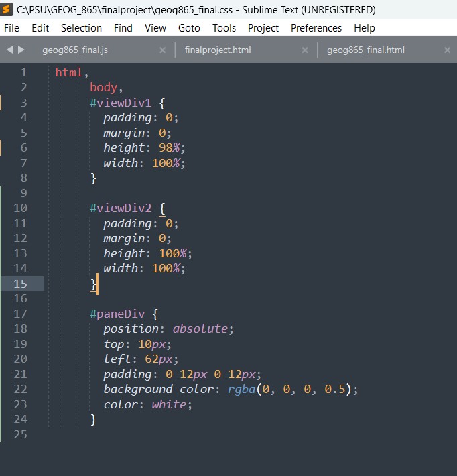Click the Sublime Text app icon in title bar
This screenshot has width=457, height=476.
7,9
